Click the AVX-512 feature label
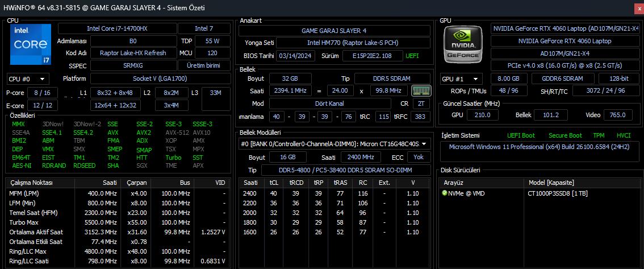The image size is (644, 269). (x=177, y=133)
